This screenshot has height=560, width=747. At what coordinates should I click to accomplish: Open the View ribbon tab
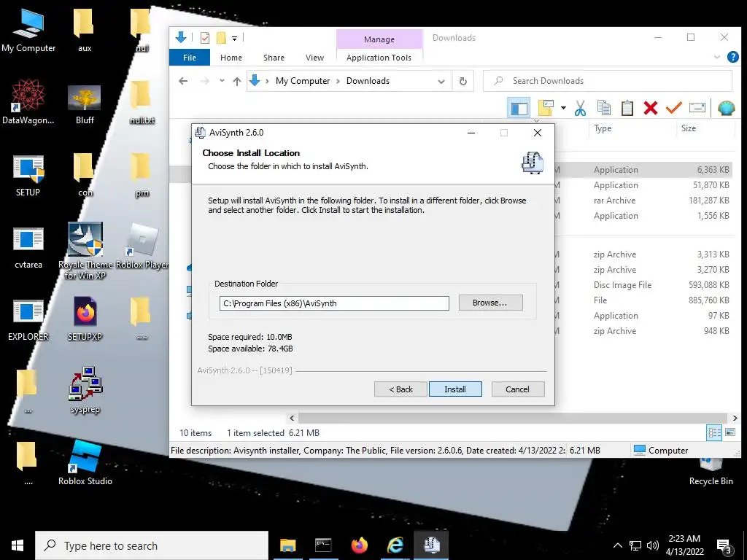coord(314,57)
